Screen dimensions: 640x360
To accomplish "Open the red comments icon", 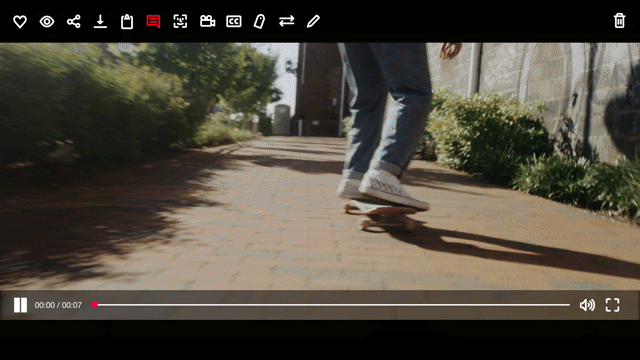I will pyautogui.click(x=153, y=22).
